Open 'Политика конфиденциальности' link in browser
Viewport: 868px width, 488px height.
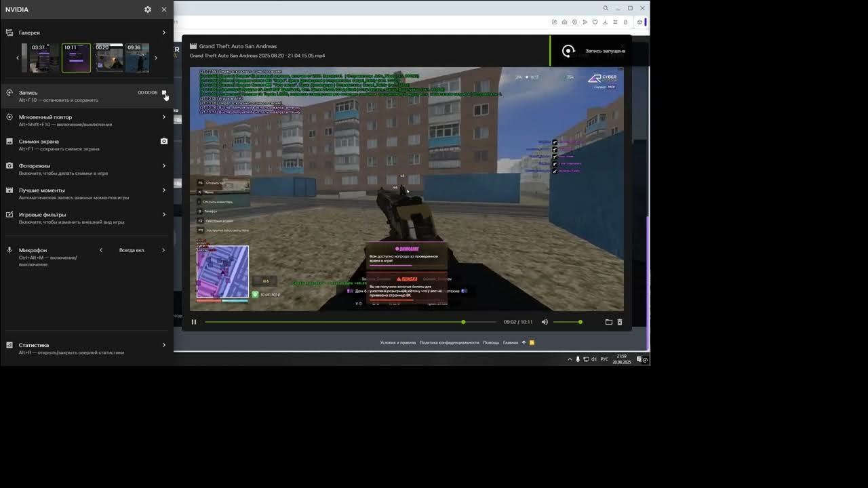[x=450, y=342]
